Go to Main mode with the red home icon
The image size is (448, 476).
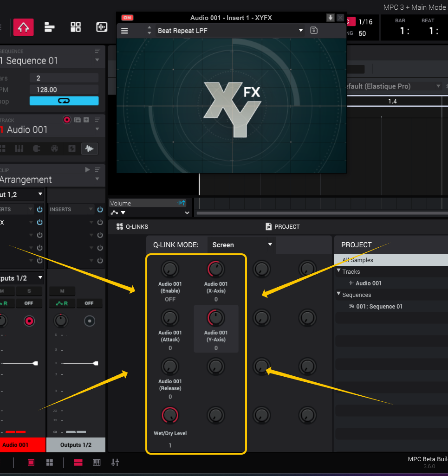[x=23, y=27]
